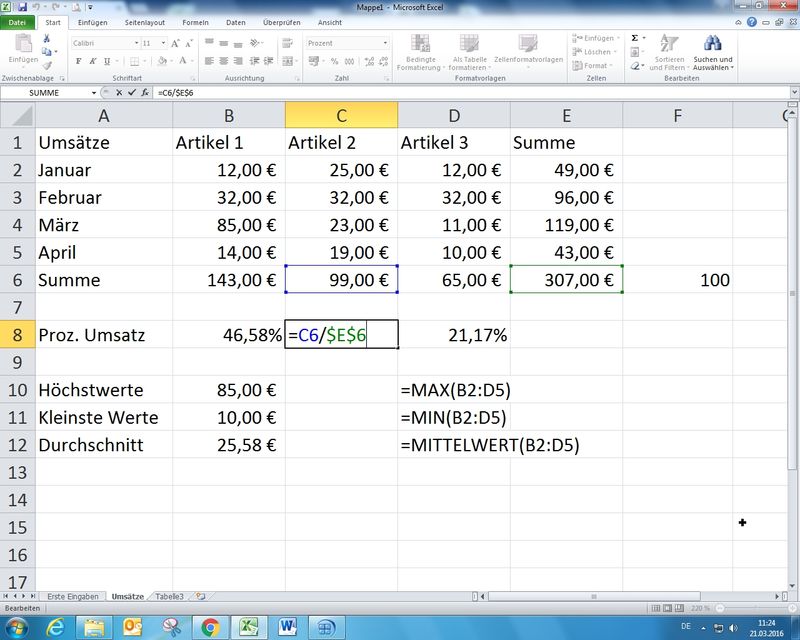Open Microsoft Word from the taskbar
Image resolution: width=800 pixels, height=640 pixels.
coord(285,627)
